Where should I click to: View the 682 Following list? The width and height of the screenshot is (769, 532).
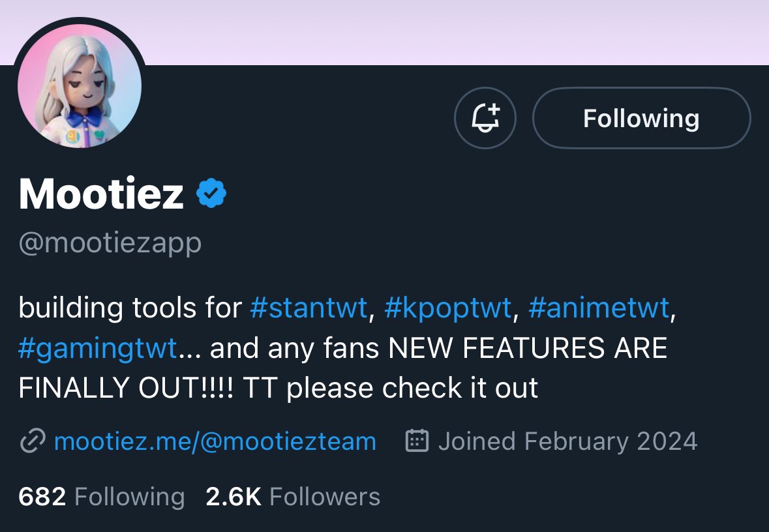coord(102,497)
